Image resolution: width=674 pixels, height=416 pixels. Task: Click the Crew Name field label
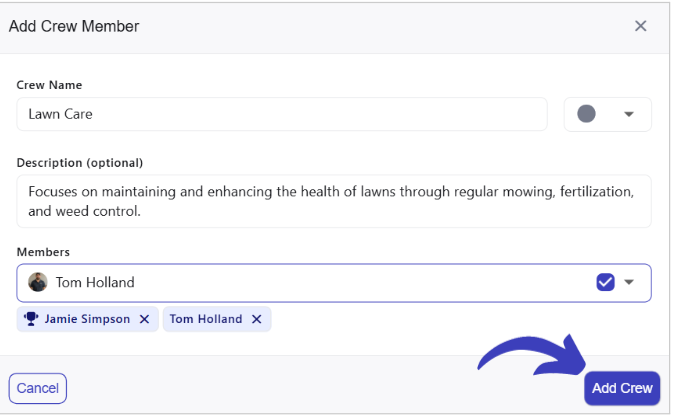click(49, 85)
